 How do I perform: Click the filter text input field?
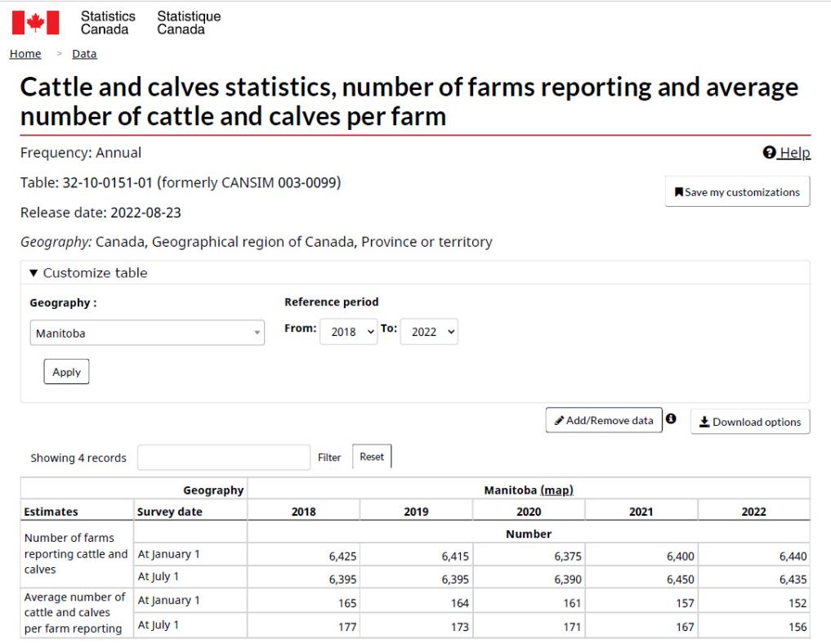(224, 458)
